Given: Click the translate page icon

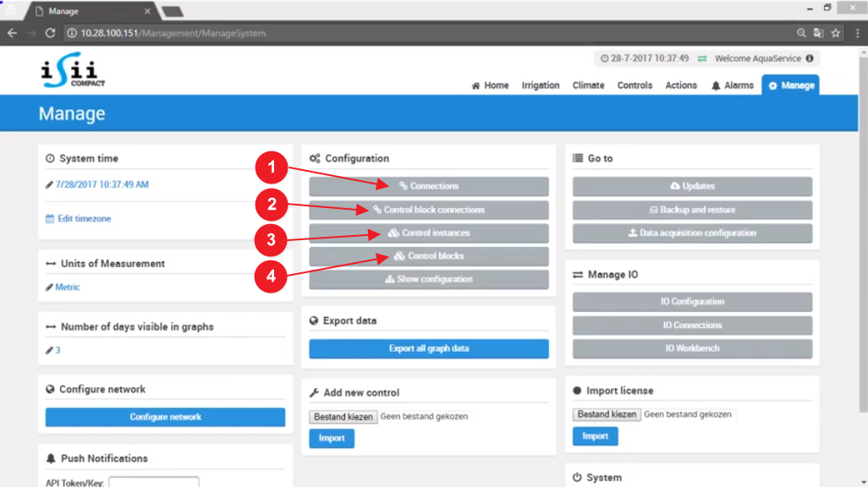Looking at the screenshot, I should [x=818, y=33].
